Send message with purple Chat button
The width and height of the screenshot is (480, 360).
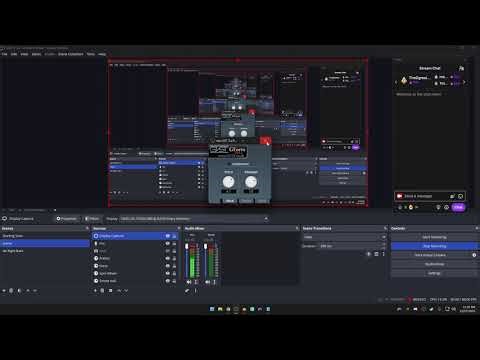[458, 207]
